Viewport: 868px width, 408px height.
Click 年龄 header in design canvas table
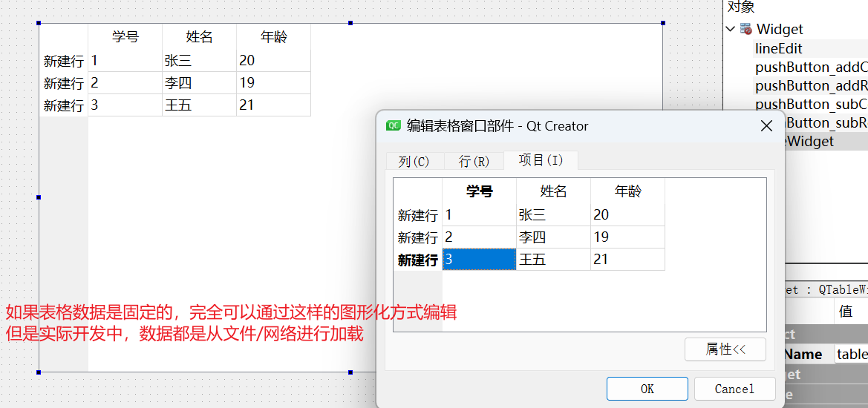tap(273, 37)
